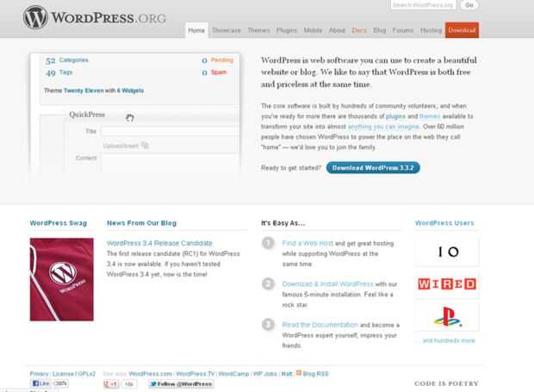This screenshot has height=392, width=534.
Task: Click the Tags link in the dashboard preview
Action: (65, 72)
